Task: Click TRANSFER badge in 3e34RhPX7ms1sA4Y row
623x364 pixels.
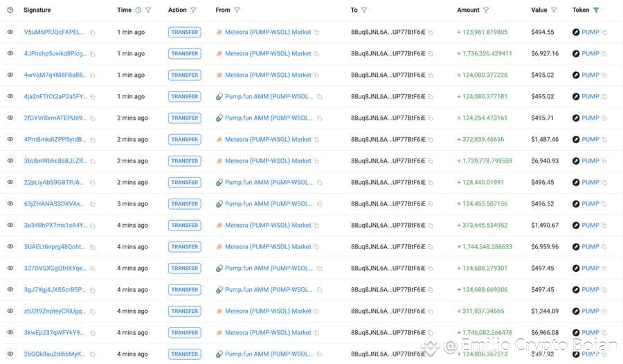Action: [x=184, y=226]
